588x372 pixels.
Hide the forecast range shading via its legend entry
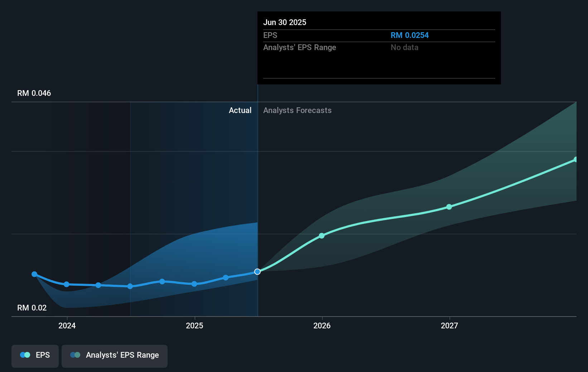point(114,356)
